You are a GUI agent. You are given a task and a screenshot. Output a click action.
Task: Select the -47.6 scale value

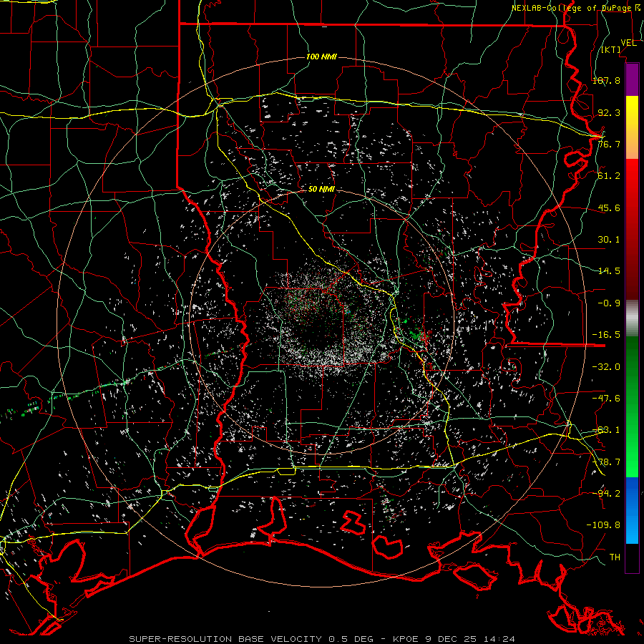tap(606, 399)
